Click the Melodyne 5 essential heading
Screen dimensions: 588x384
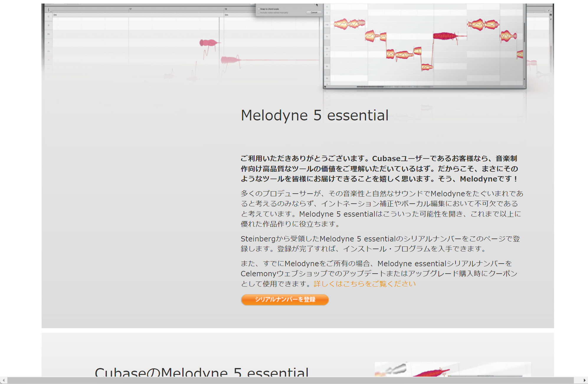point(315,115)
